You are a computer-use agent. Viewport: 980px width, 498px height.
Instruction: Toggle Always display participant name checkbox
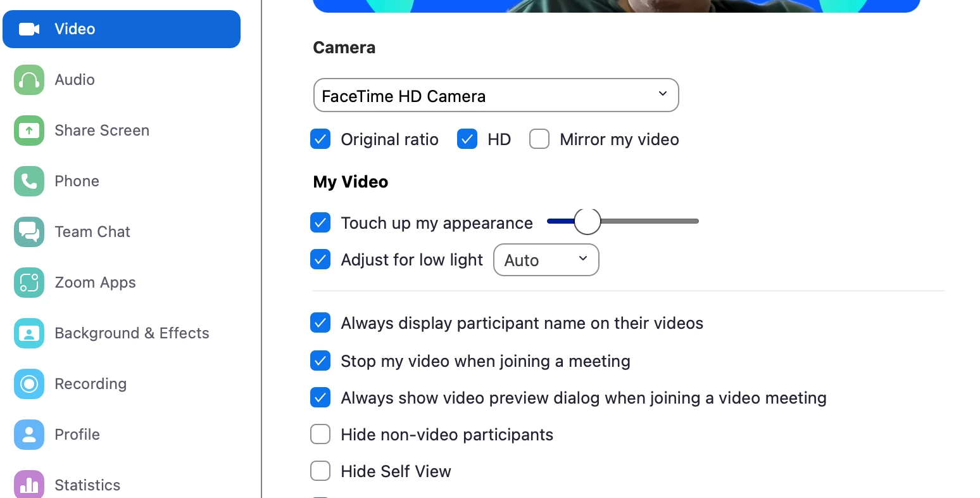click(320, 322)
